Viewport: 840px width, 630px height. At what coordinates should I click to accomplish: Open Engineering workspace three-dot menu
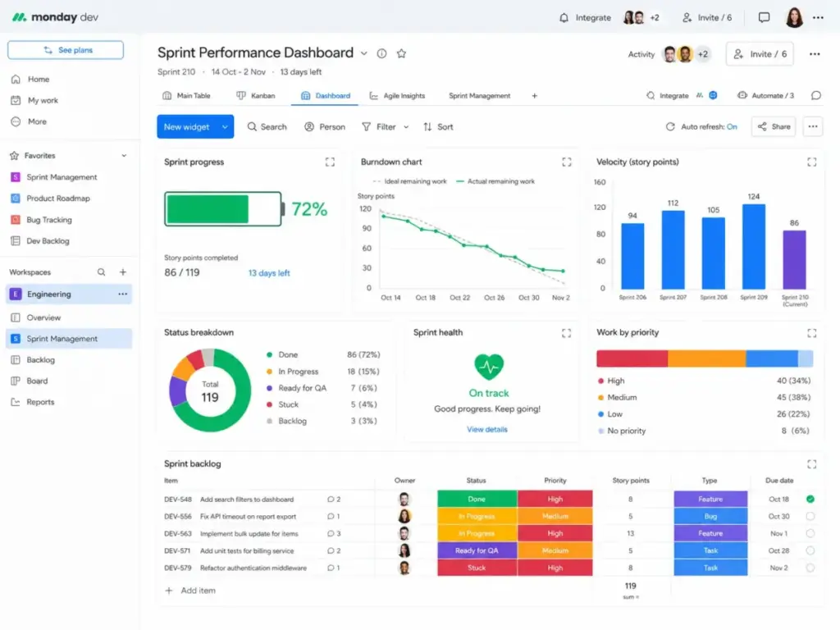point(123,294)
